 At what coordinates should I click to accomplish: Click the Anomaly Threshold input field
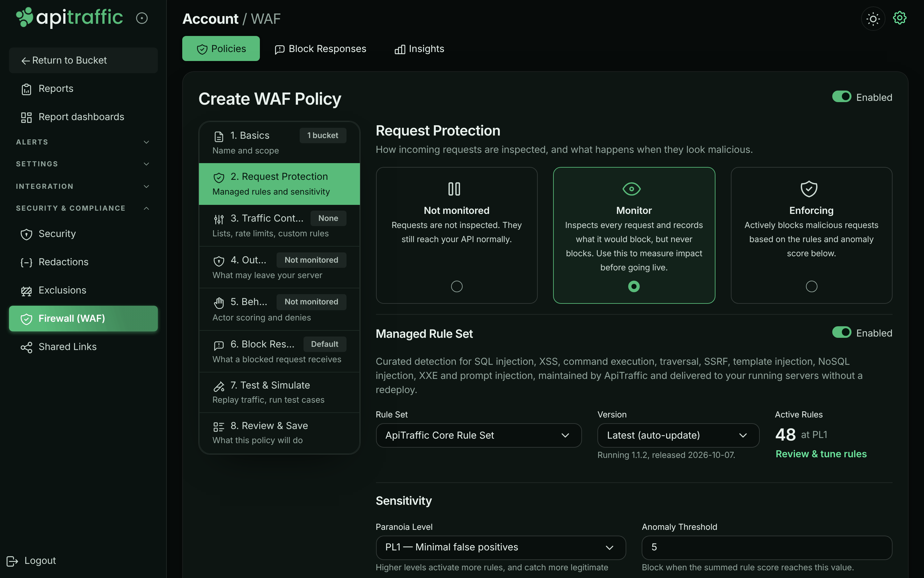(767, 547)
